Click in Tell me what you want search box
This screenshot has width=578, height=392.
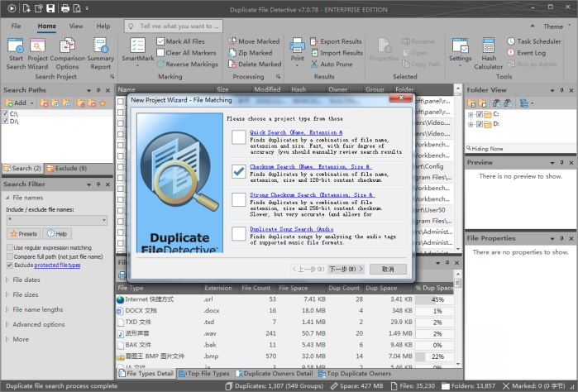pos(174,26)
